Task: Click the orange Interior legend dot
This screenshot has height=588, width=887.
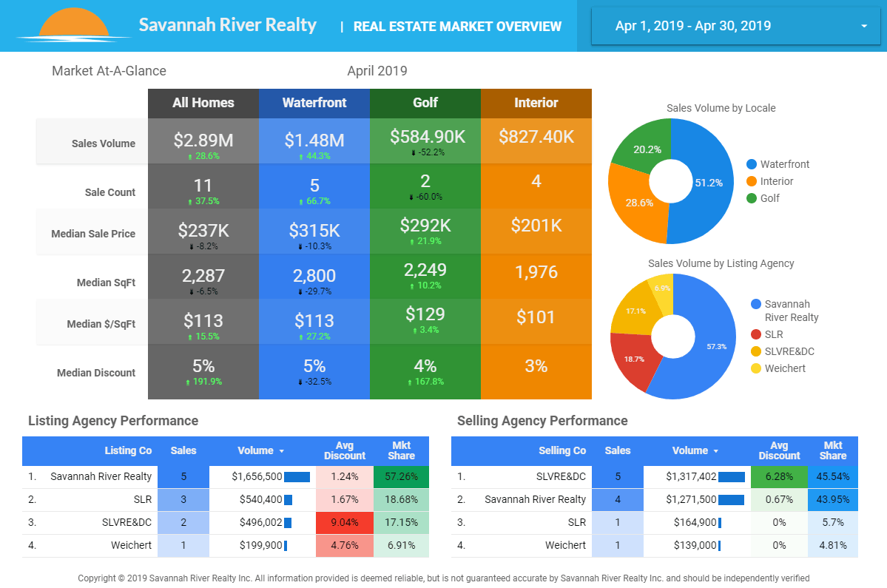Action: [752, 181]
